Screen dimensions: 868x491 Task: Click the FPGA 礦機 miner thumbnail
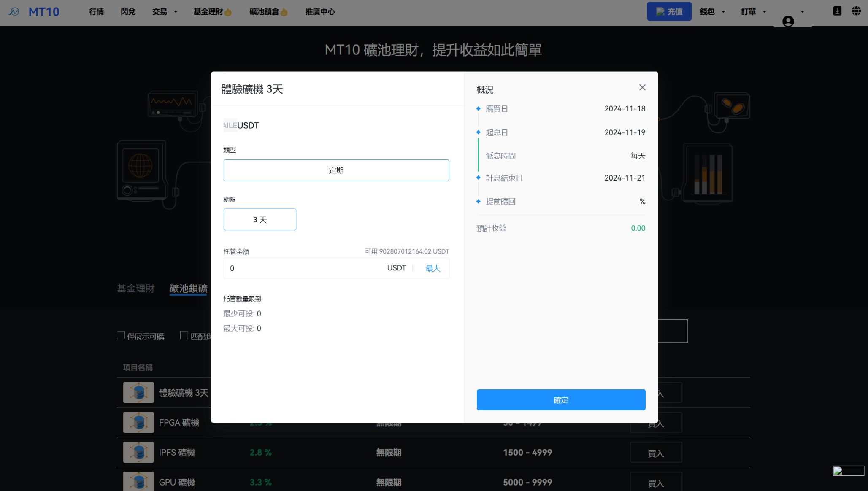(x=138, y=422)
